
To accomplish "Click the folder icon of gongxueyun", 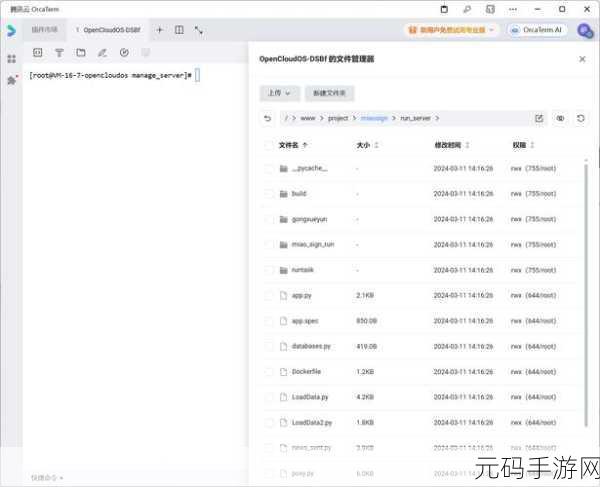I will 284,219.
